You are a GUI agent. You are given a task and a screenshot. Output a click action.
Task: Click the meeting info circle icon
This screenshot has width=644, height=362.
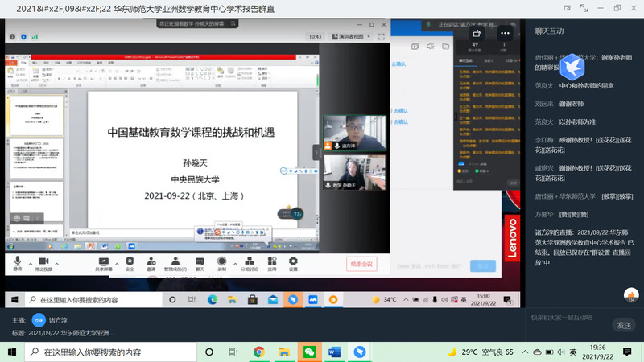(x=12, y=36)
